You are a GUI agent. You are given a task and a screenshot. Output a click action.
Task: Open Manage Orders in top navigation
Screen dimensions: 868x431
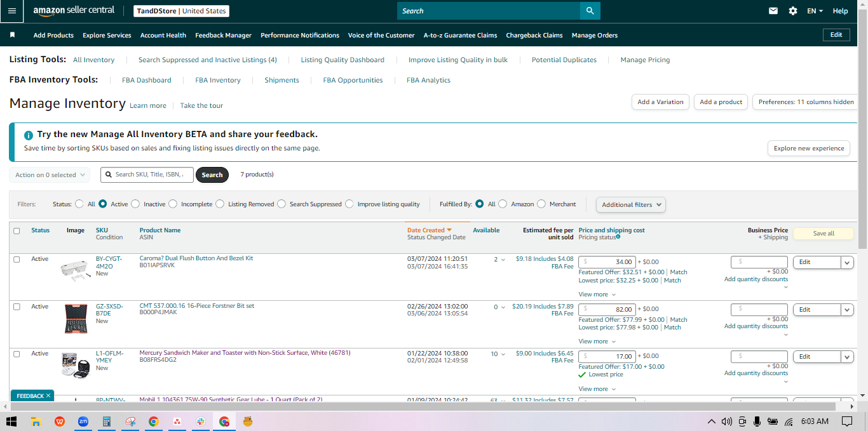(x=595, y=35)
